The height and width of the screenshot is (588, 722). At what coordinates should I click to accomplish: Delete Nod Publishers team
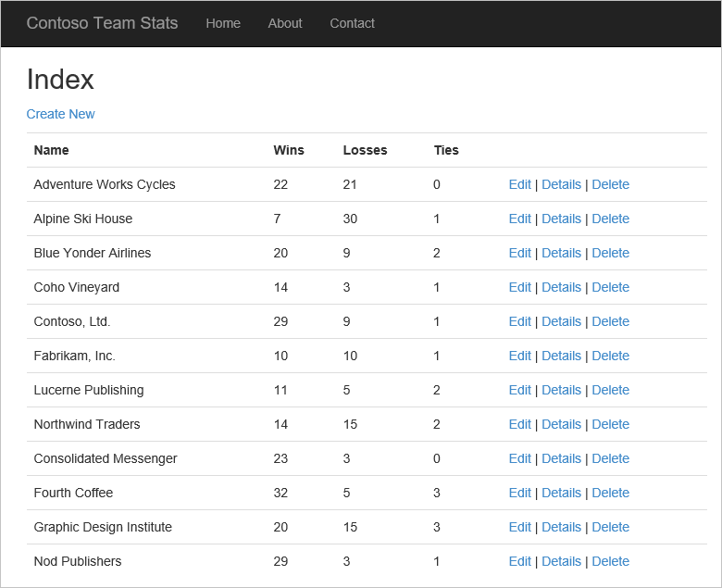[x=610, y=561]
